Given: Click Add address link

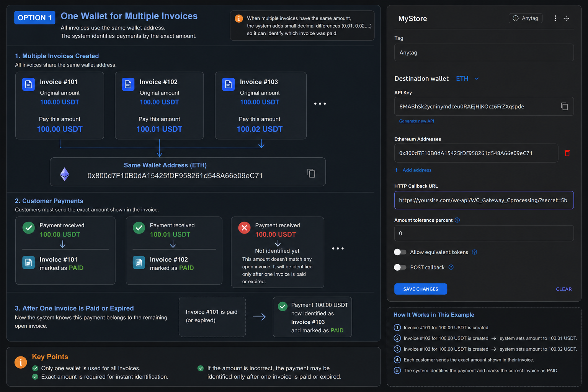Looking at the screenshot, I should point(417,170).
